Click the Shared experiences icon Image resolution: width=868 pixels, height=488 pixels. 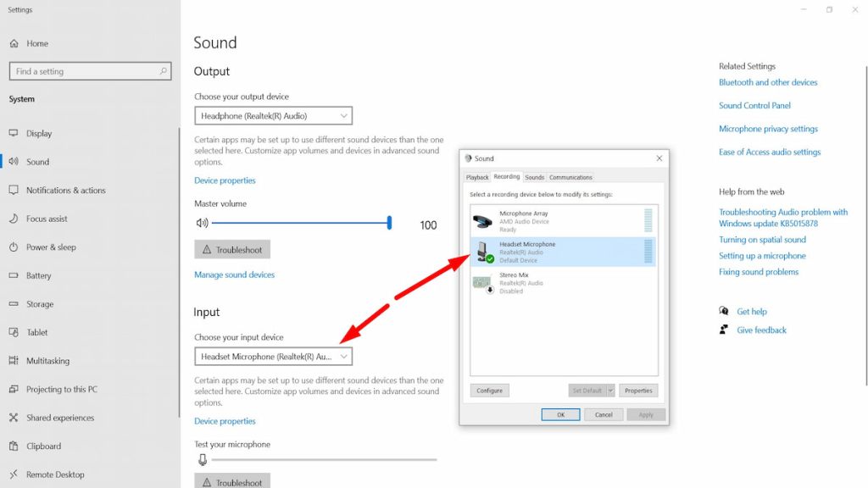[14, 418]
